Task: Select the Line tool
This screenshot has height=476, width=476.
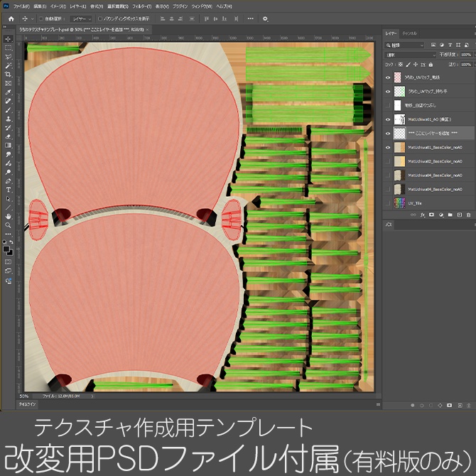Action: 9,207
